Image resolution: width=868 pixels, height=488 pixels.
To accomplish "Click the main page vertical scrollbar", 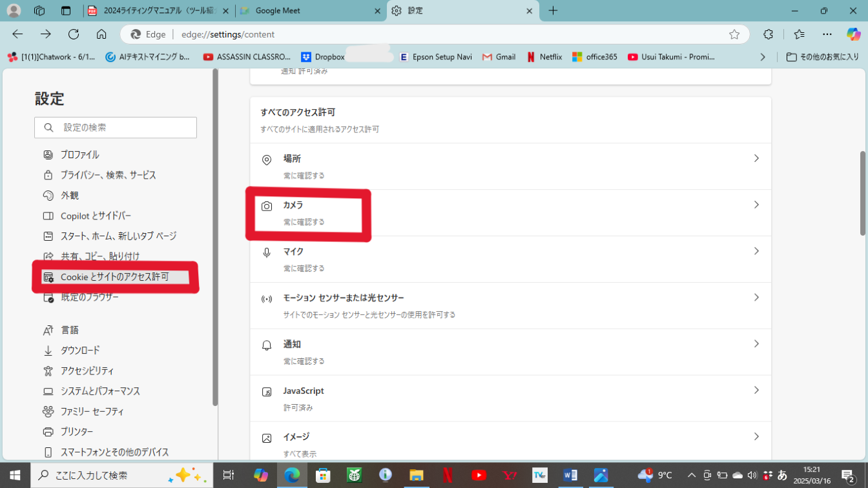I will click(862, 194).
